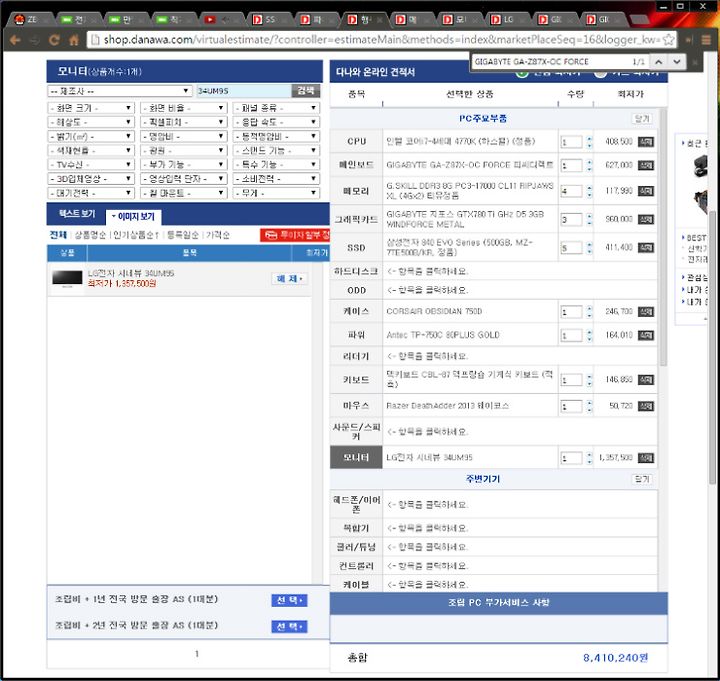Select the ODD category row

tap(494, 290)
